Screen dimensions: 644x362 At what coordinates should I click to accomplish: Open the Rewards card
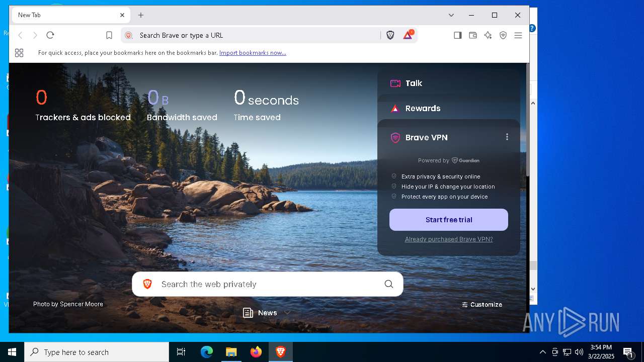click(448, 108)
